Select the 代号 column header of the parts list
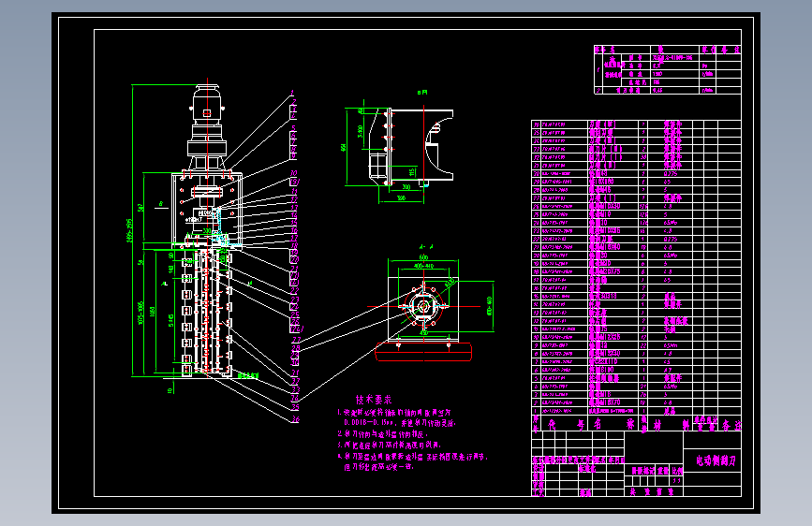 (566, 425)
